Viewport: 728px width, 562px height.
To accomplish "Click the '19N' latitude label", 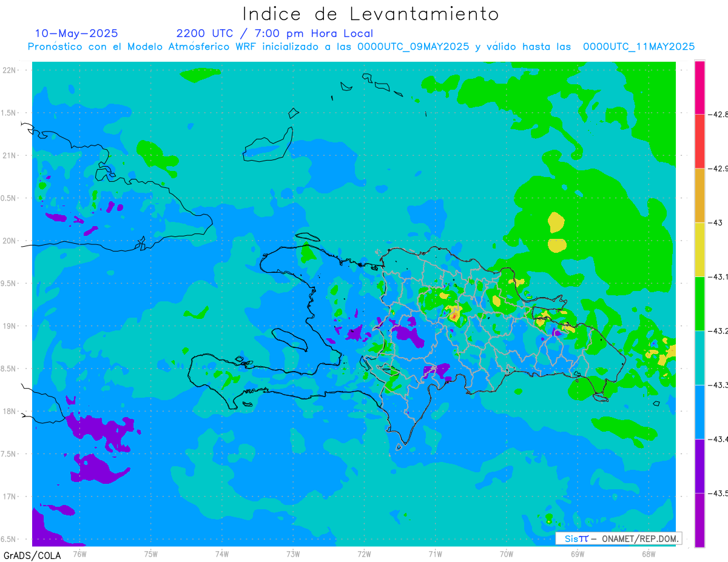I will click(10, 326).
